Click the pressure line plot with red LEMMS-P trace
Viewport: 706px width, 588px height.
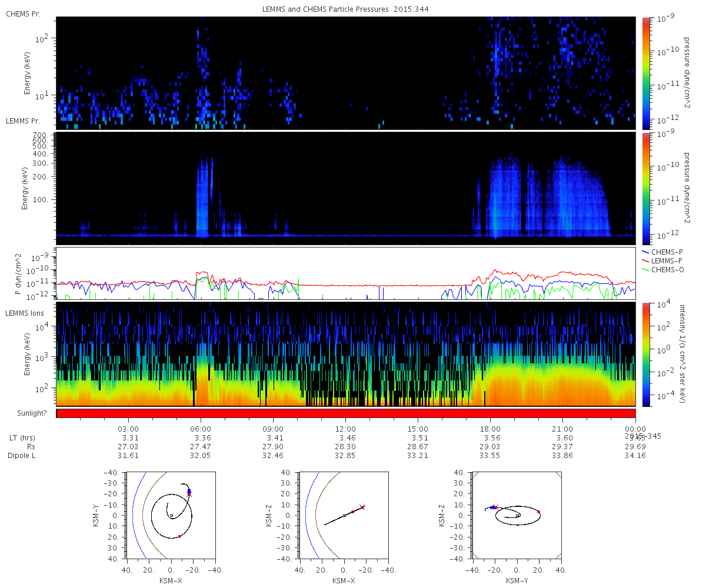point(346,273)
